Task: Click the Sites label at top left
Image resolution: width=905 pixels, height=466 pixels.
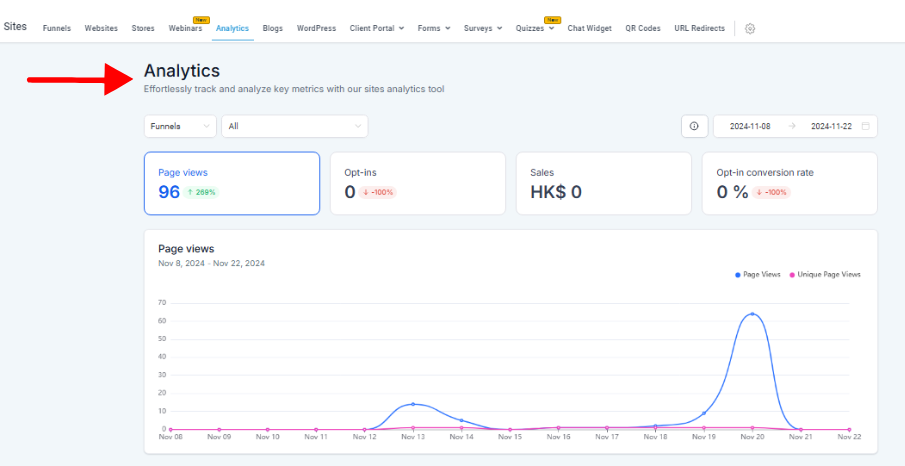Action: pyautogui.click(x=15, y=27)
